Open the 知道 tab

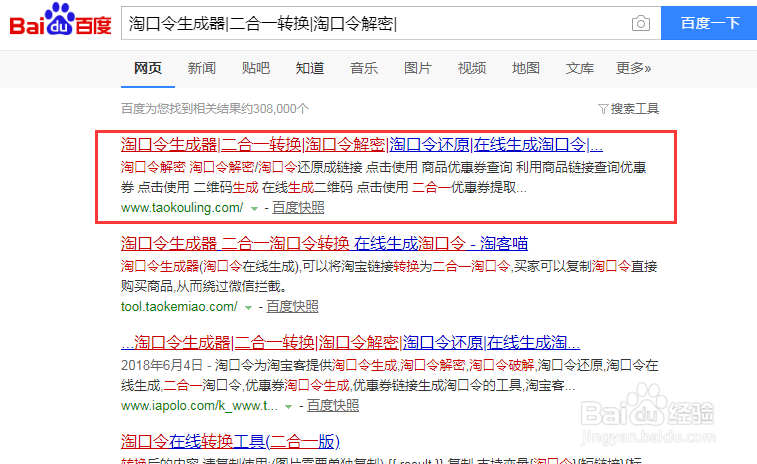point(310,68)
